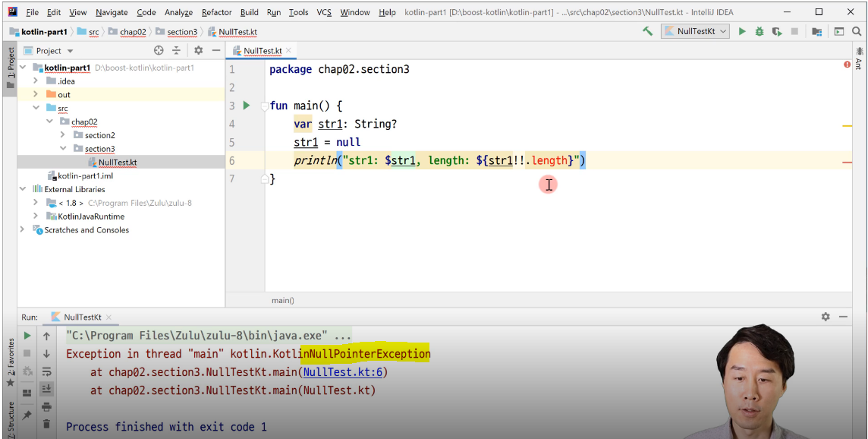The image size is (868, 439).
Task: Run NullTestKt from the top toolbar
Action: [742, 32]
